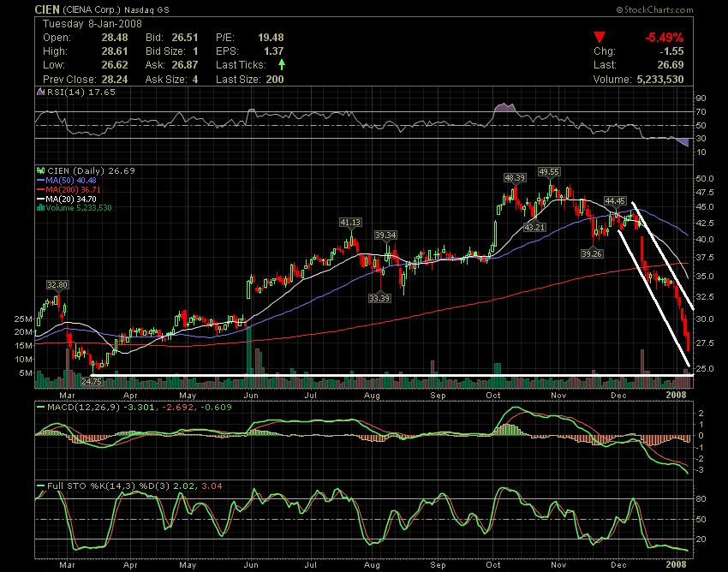Click the Last value 26.69 in header
This screenshot has width=728, height=572.
coord(671,65)
